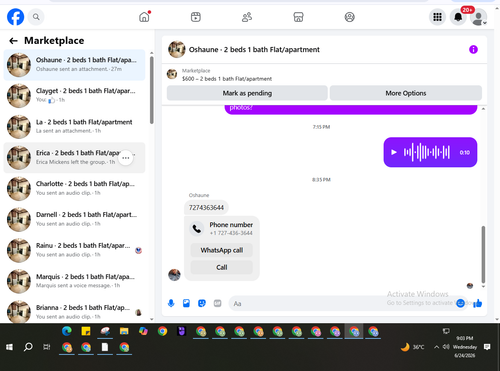Click the Call button
Screen dimensions: 500x371
222,267
